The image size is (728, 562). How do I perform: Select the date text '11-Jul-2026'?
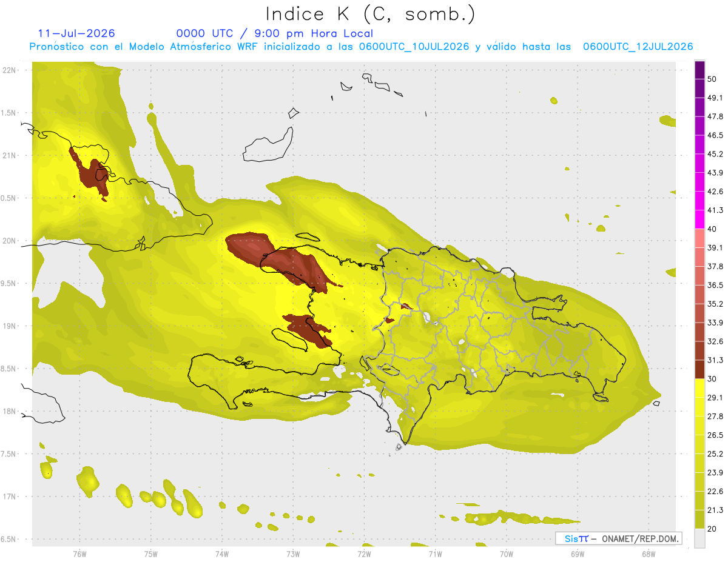click(76, 33)
